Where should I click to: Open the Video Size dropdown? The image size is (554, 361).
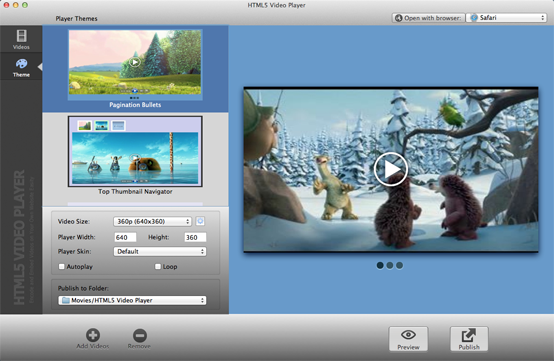click(x=152, y=221)
